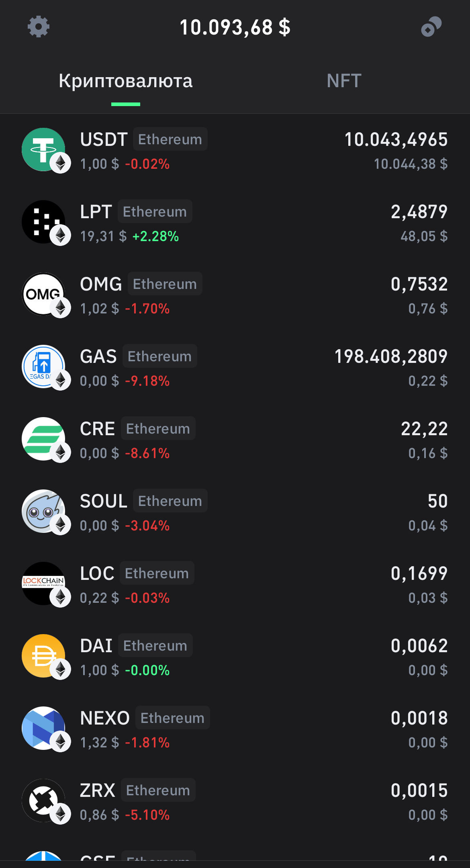The image size is (470, 868).
Task: Tap the total balance 10.093,68 $
Action: pos(235,27)
